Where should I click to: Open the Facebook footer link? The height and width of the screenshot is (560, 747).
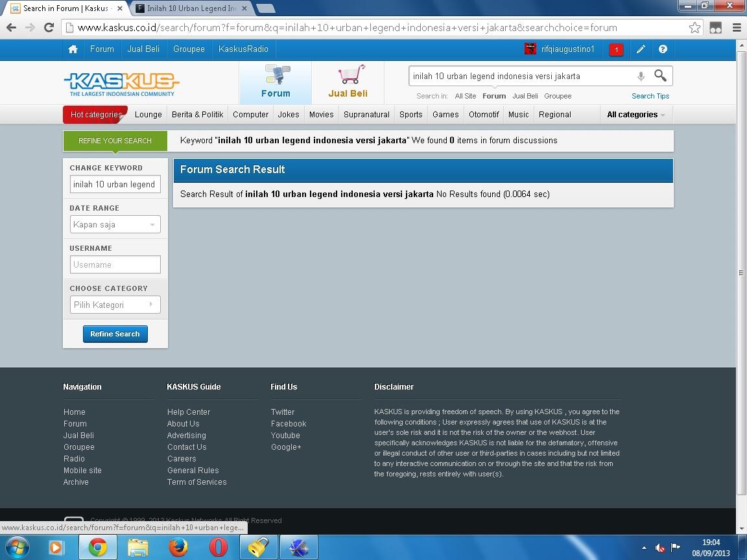[x=289, y=424]
